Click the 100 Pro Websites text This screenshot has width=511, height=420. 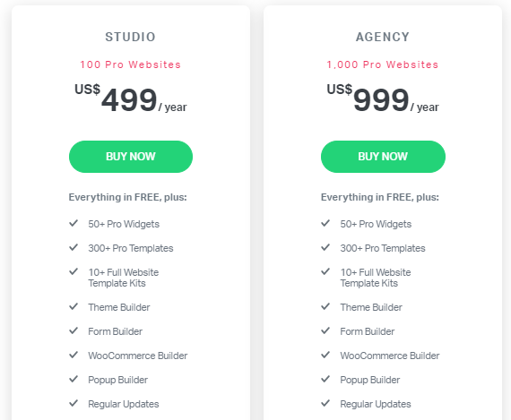(130, 64)
